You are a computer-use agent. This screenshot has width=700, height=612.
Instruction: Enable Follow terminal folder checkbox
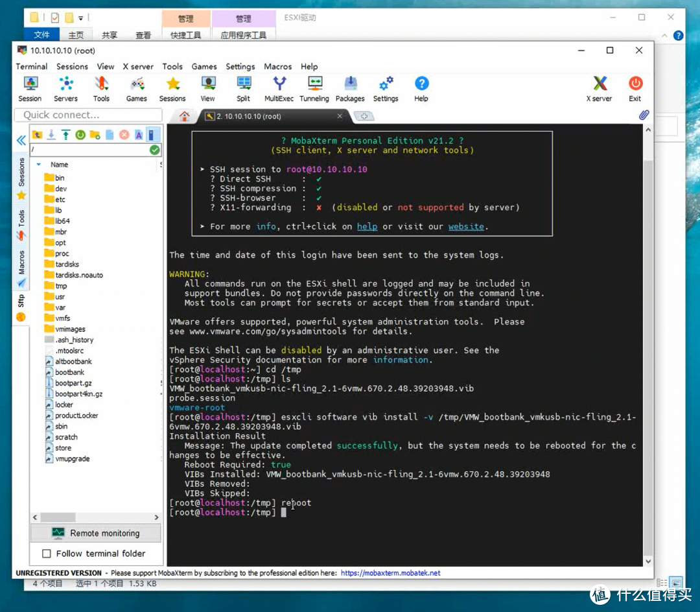[x=47, y=554]
